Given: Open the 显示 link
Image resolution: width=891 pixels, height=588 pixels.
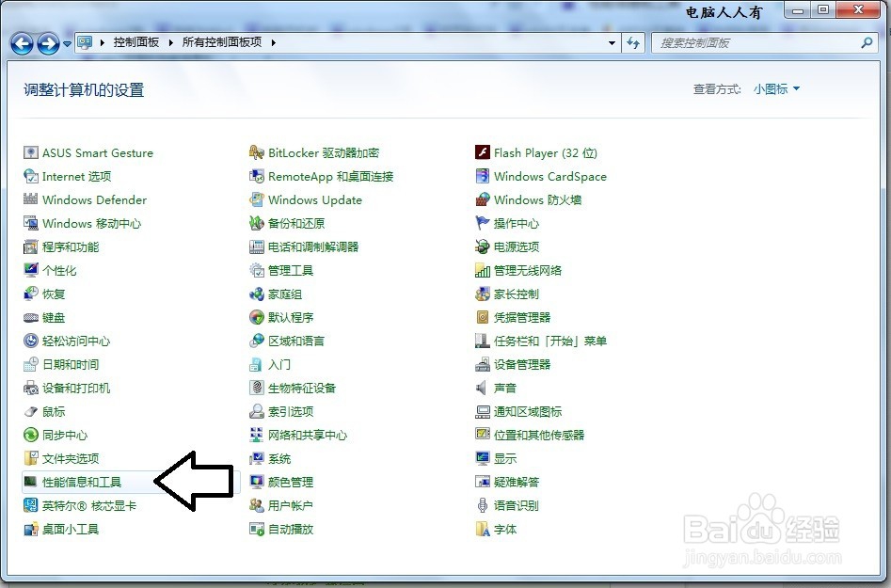Looking at the screenshot, I should coord(505,458).
